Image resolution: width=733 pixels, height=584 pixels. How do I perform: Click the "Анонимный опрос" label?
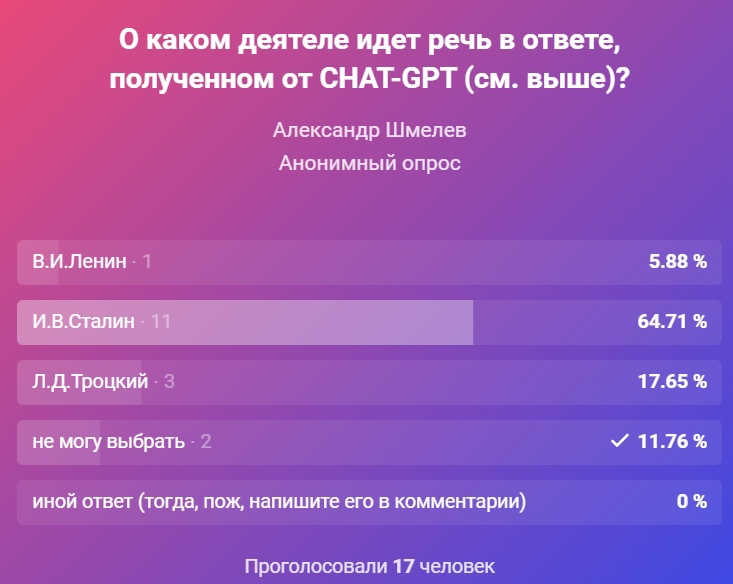coord(369,163)
